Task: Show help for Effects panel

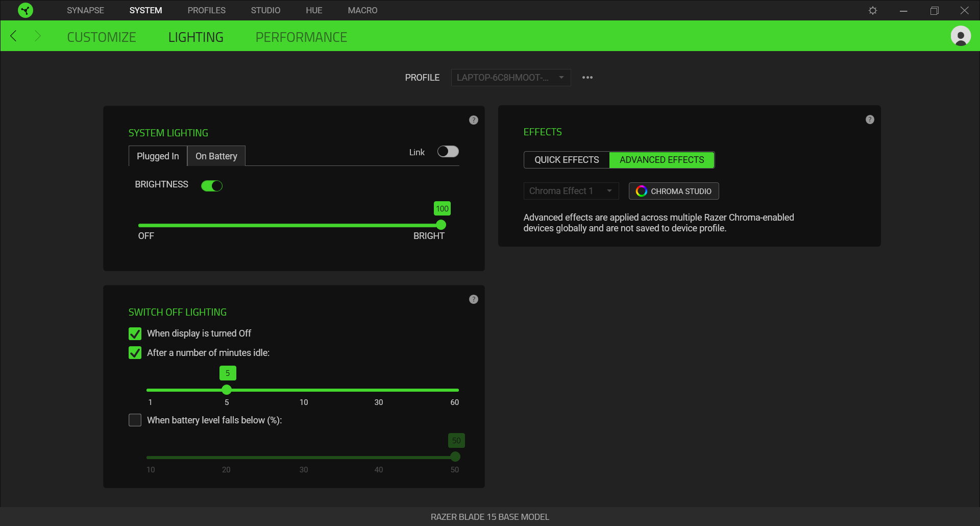Action: tap(870, 119)
